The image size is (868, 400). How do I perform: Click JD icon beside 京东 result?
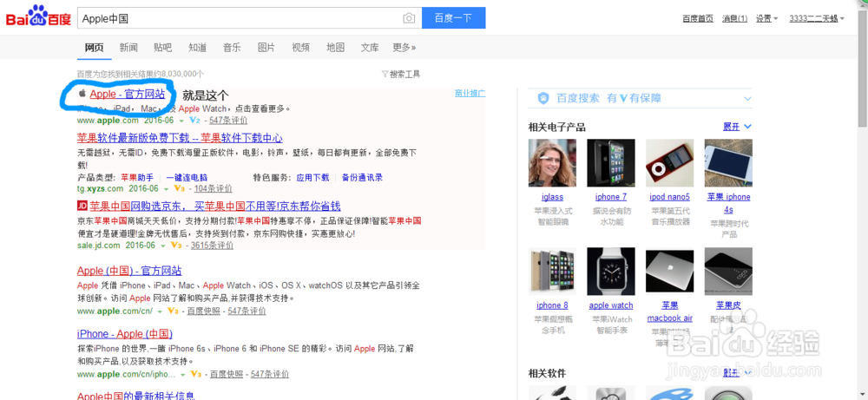pos(82,206)
